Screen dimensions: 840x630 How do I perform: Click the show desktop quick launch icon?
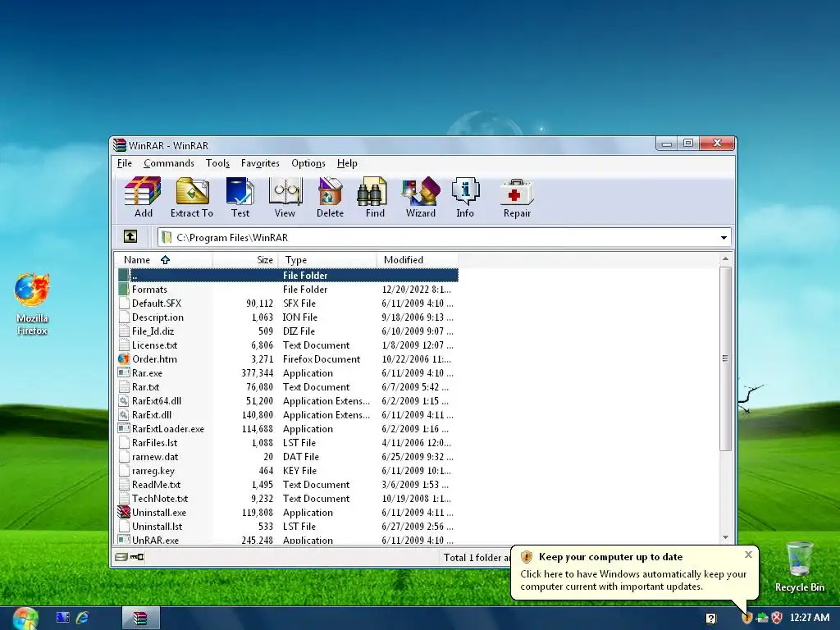62,618
